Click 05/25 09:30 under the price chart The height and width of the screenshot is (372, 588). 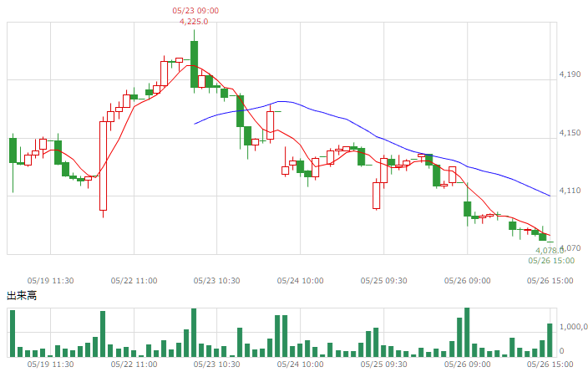tap(383, 281)
